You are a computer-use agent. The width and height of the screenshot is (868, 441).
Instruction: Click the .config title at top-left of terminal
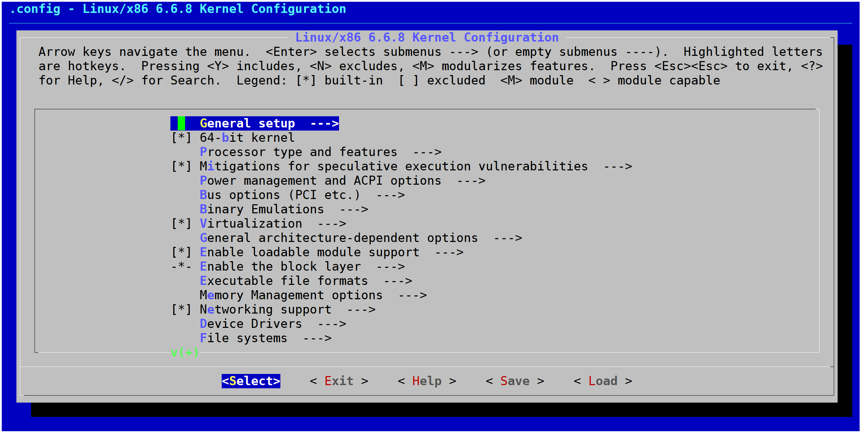coord(178,9)
